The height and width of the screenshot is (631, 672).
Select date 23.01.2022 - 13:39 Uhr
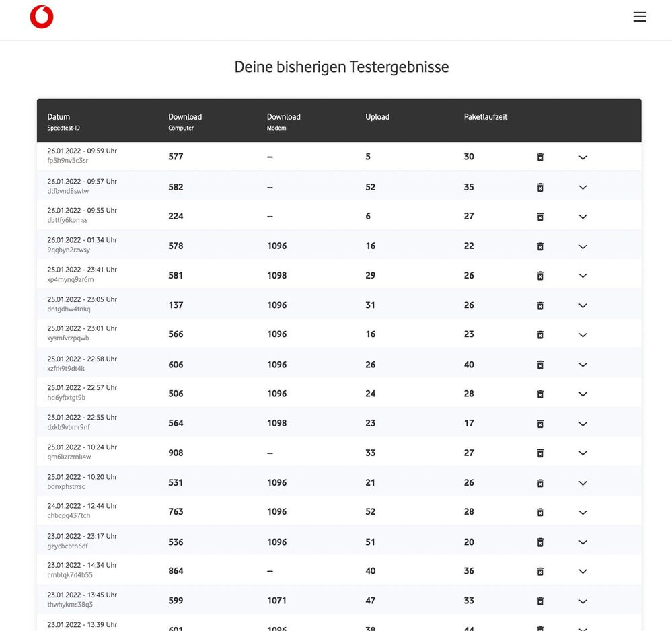point(82,624)
